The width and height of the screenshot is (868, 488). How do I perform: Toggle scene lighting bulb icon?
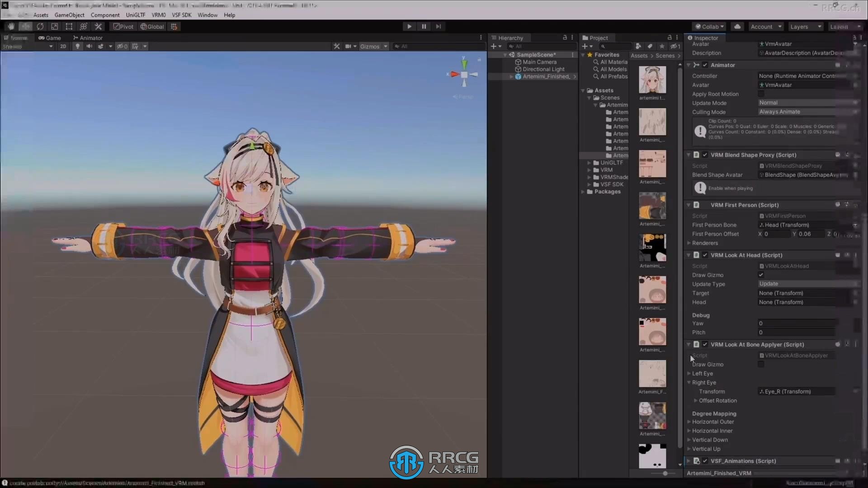[77, 46]
